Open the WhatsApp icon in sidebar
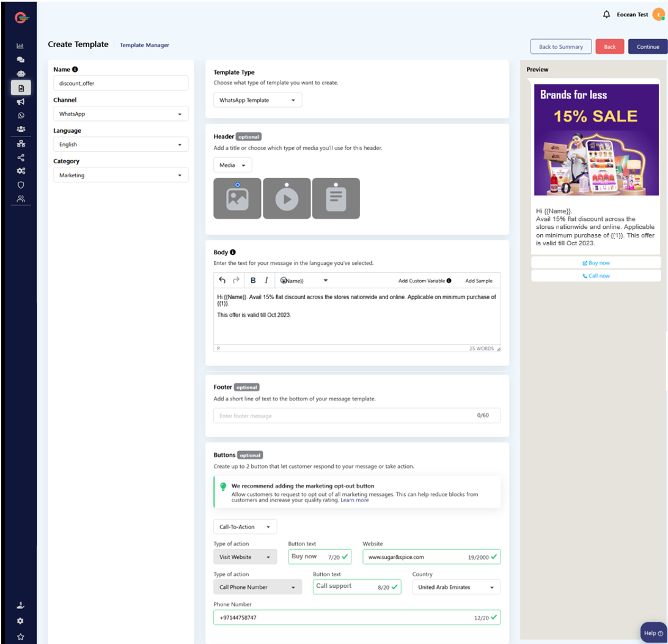Screen dimensions: 668x644 [20, 115]
